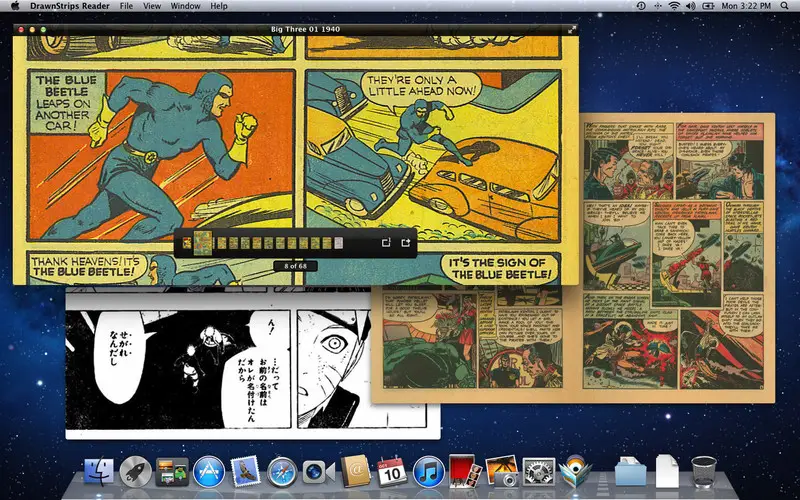The width and height of the screenshot is (800, 500).
Task: Click the page view icon left of the share icon
Action: tap(386, 243)
